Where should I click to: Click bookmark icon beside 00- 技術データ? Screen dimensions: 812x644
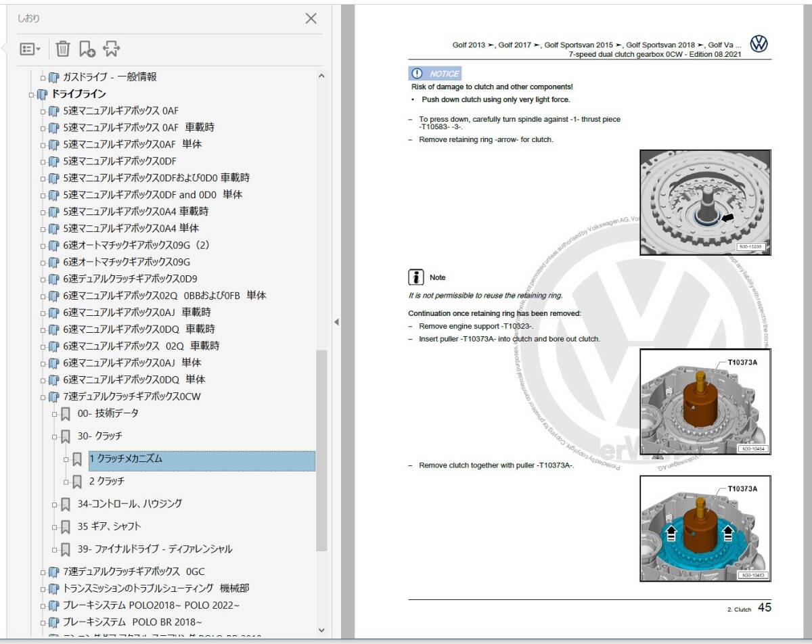point(65,414)
